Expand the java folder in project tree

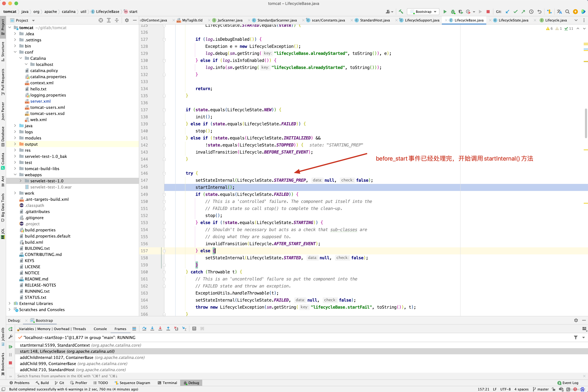point(15,126)
